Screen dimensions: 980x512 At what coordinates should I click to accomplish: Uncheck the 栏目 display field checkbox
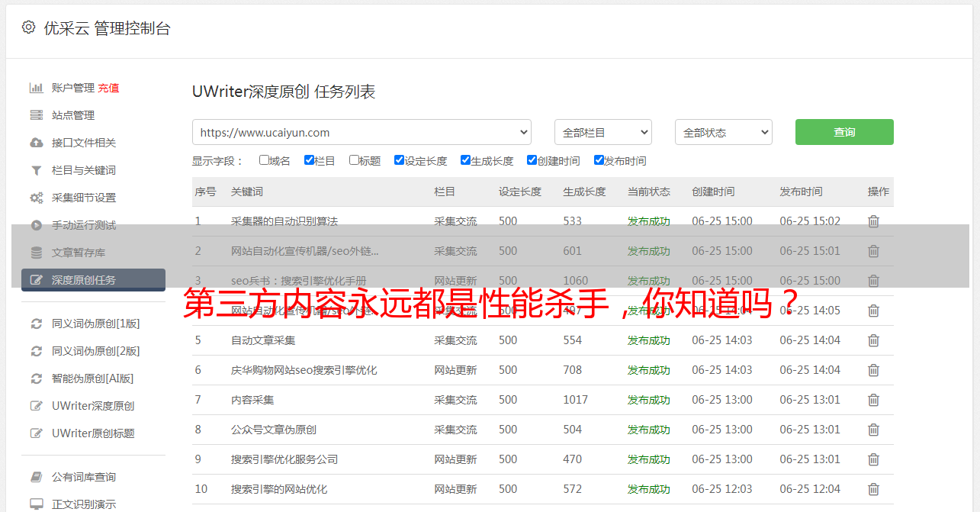coord(309,160)
